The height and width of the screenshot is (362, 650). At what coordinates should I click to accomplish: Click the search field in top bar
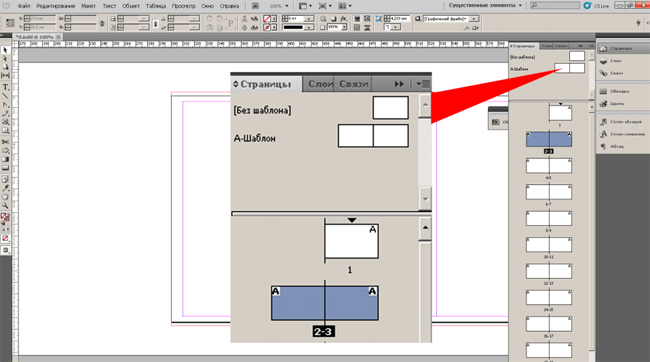pos(555,5)
